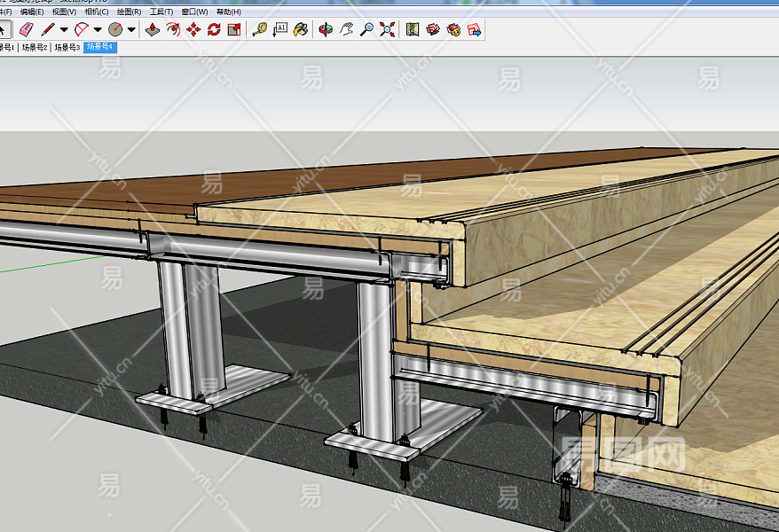Switch to the 场景号2 scene tab
779x532 pixels.
pyautogui.click(x=35, y=48)
